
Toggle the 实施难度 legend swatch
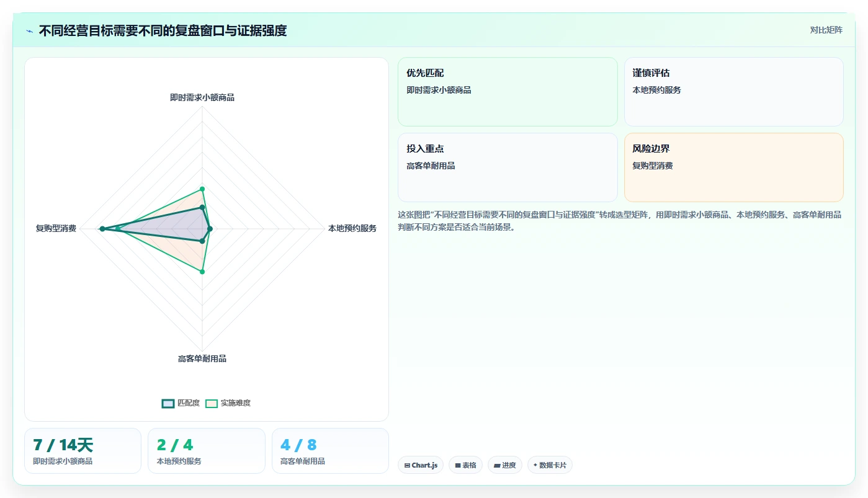212,403
